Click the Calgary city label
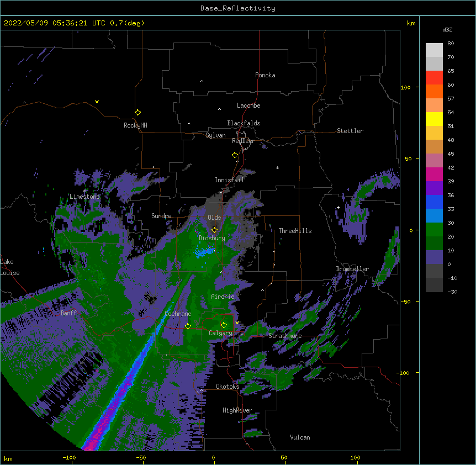The width and height of the screenshot is (476, 465). (x=221, y=333)
